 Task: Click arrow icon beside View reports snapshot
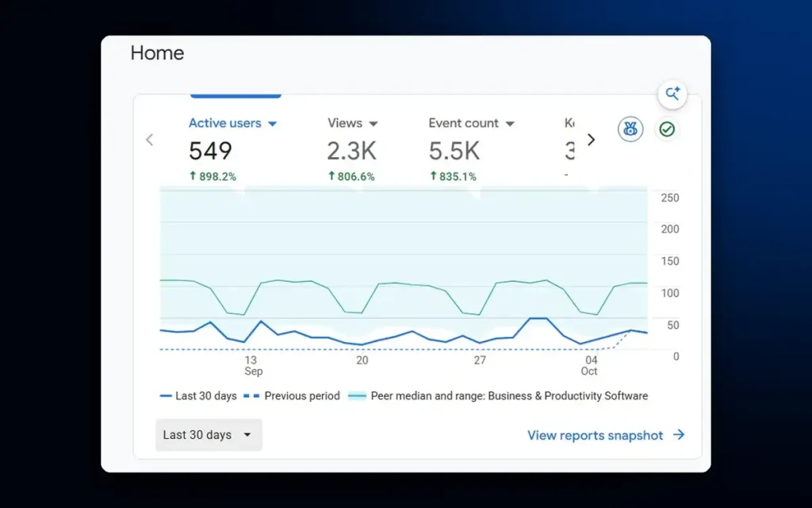pyautogui.click(x=679, y=435)
